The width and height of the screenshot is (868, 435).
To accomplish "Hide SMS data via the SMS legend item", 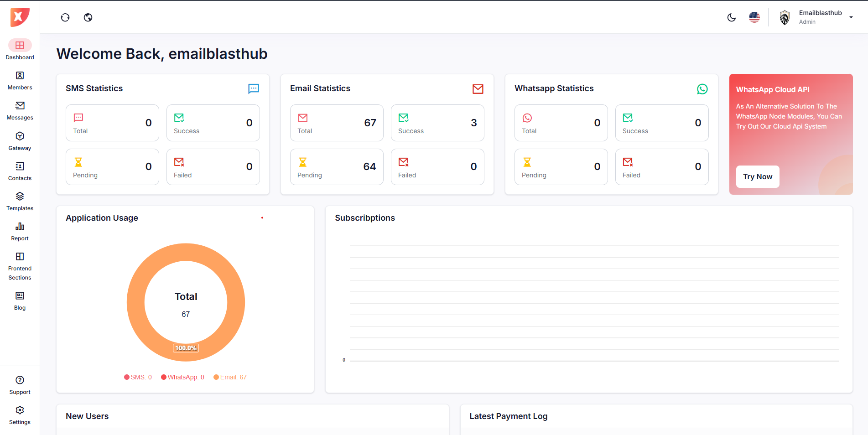I will coord(138,377).
